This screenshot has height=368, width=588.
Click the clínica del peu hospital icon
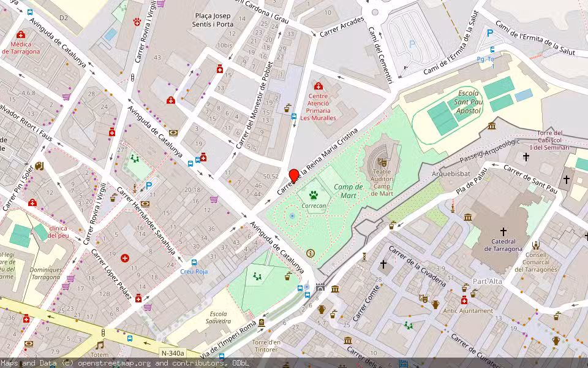click(x=32, y=202)
